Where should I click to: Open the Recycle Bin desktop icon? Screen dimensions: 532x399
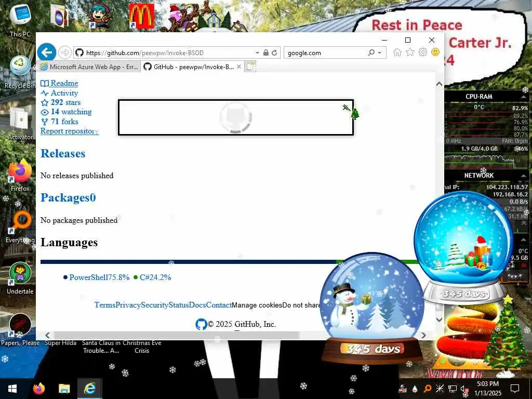coord(20,72)
